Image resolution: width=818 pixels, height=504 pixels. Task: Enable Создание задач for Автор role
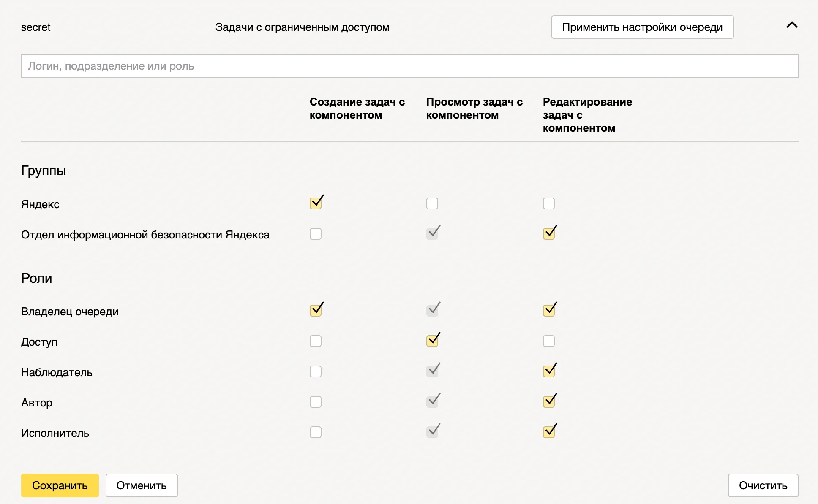pos(316,402)
